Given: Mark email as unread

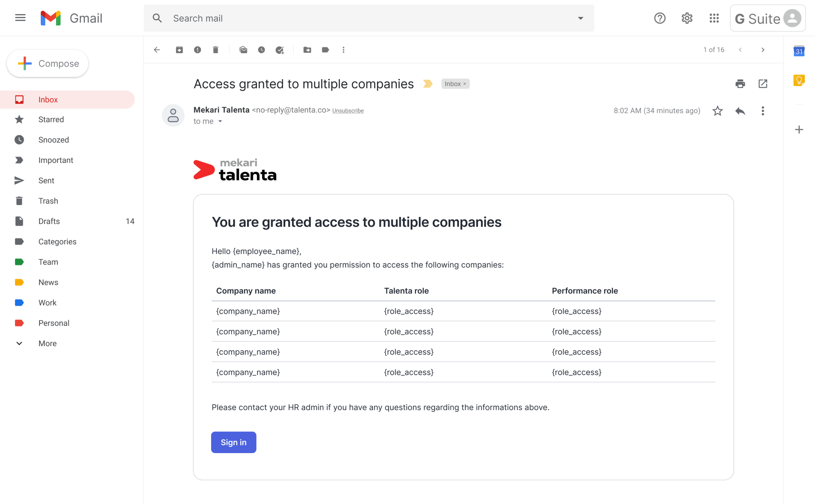Looking at the screenshot, I should (244, 50).
